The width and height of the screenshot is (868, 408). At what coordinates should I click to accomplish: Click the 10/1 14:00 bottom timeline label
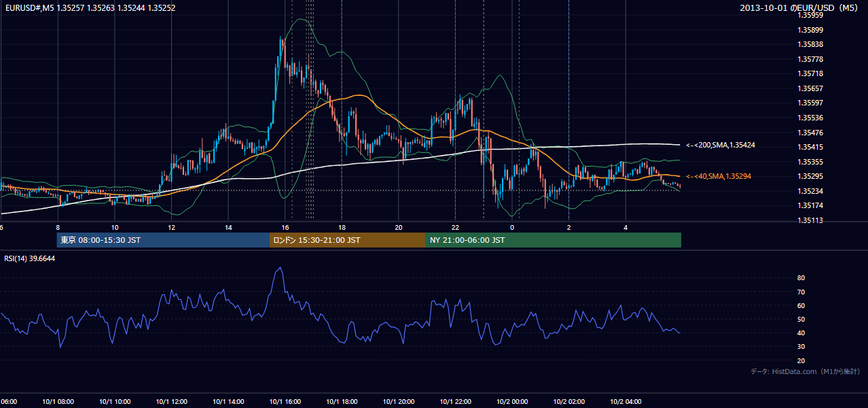[x=228, y=401]
